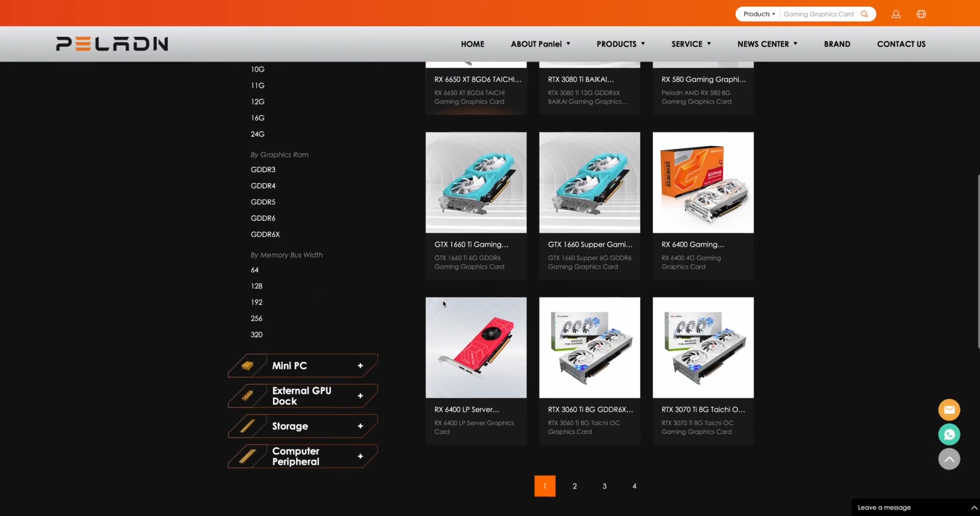Open the WhatsApp chat icon

[949, 434]
